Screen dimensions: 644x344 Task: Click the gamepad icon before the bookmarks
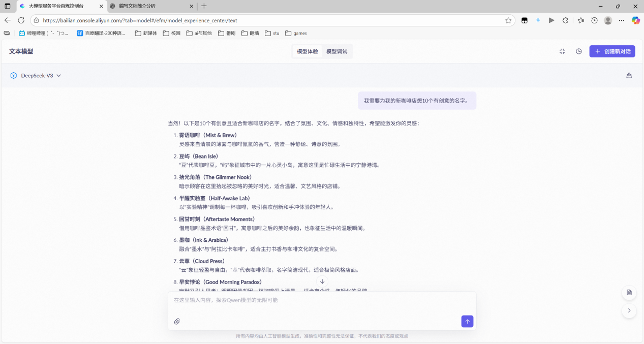point(7,33)
